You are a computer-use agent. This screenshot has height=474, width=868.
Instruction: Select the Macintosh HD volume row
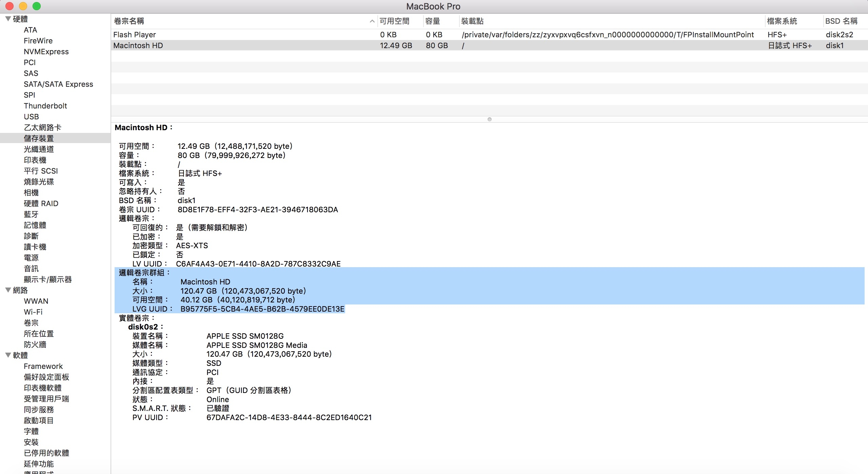click(489, 45)
